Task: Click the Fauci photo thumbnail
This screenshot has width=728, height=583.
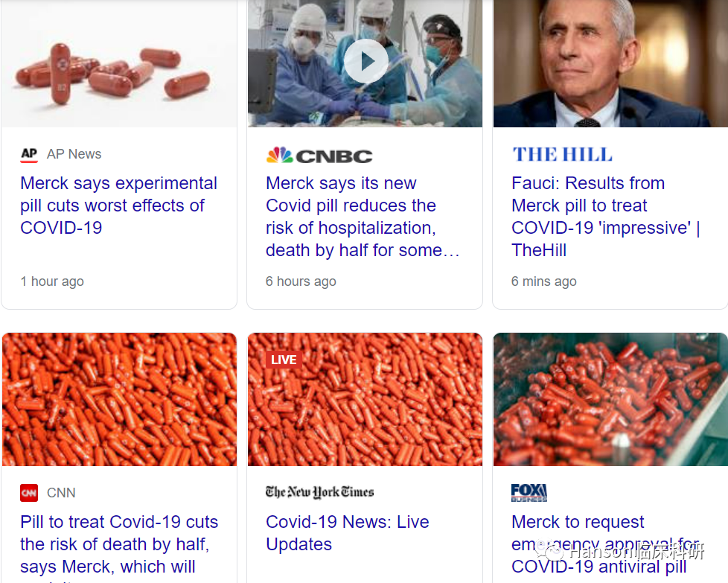Action: 610,64
